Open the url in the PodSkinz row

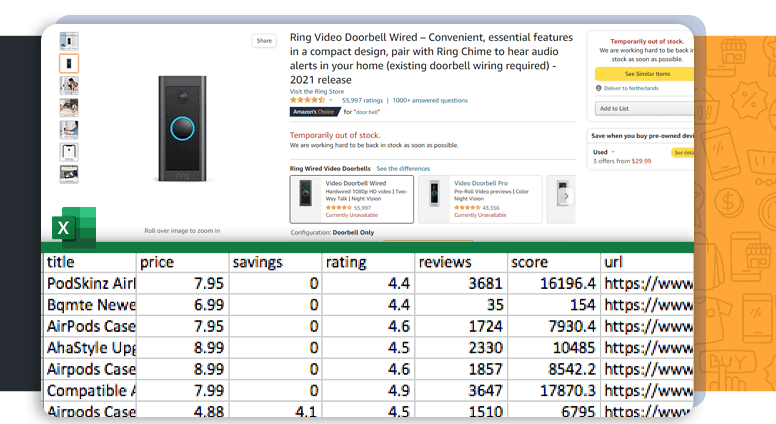point(647,283)
